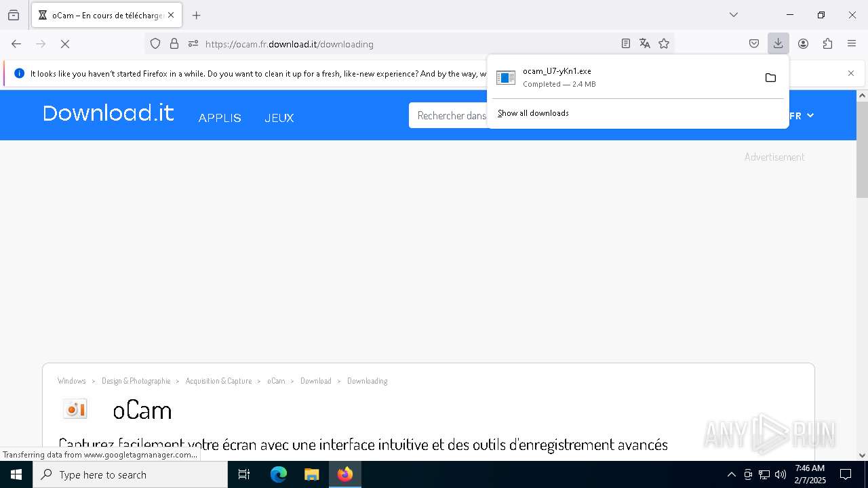
Task: Expand the FR language dropdown
Action: 801,116
